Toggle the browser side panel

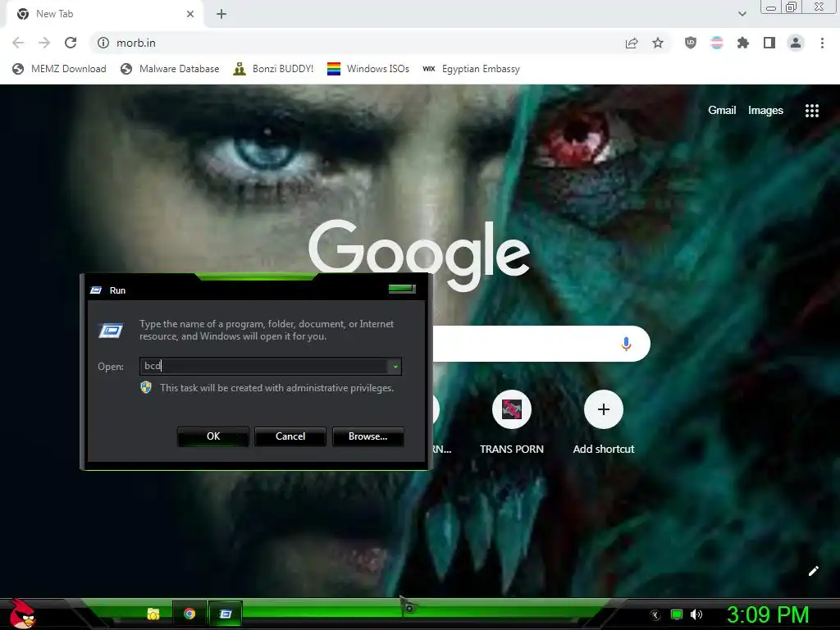point(769,43)
